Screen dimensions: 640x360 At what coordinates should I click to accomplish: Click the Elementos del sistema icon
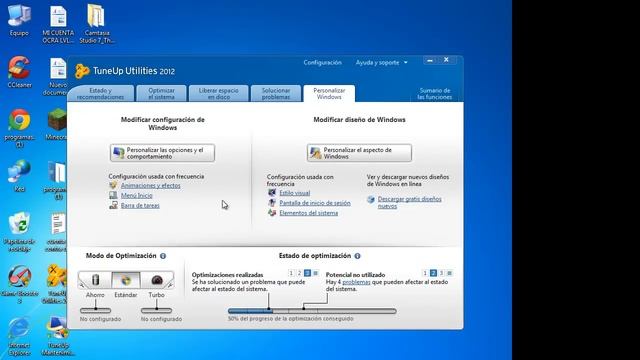(272, 213)
